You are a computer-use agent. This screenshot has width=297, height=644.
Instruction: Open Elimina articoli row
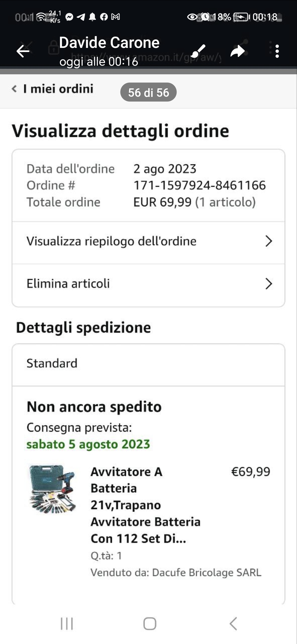(68, 283)
